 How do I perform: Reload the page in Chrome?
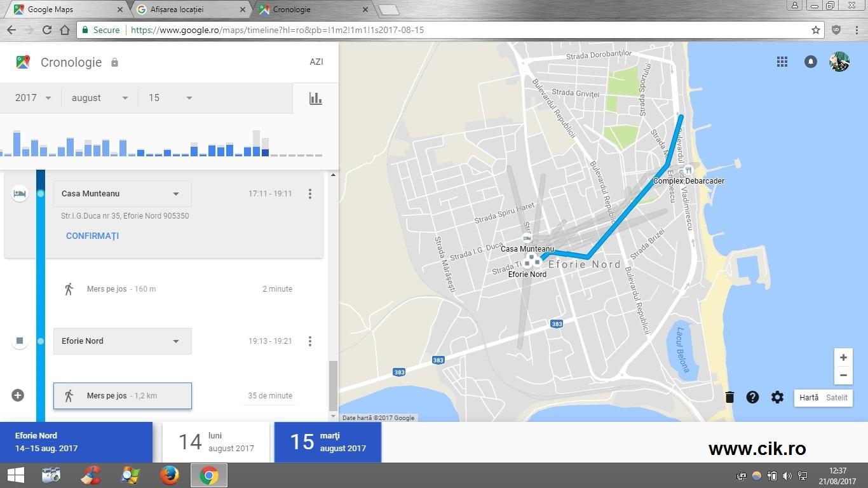[46, 30]
